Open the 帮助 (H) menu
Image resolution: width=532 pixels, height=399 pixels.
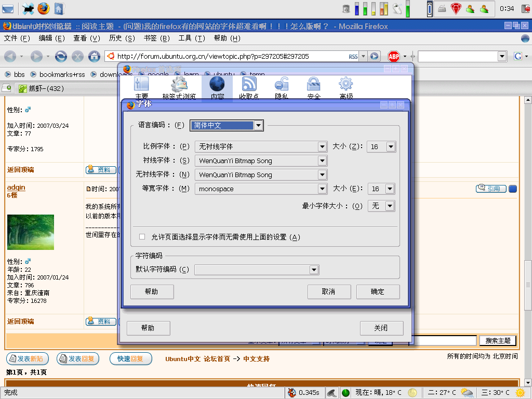pos(227,38)
